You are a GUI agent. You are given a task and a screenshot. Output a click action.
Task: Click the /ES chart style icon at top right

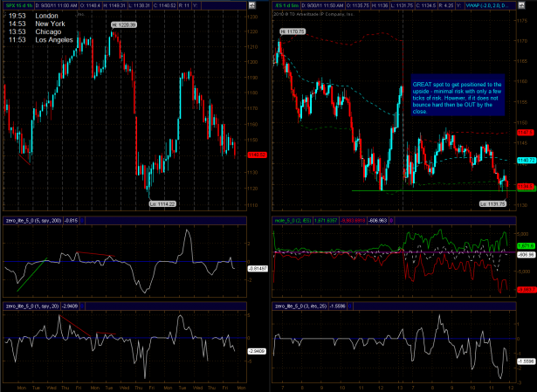(521, 5)
